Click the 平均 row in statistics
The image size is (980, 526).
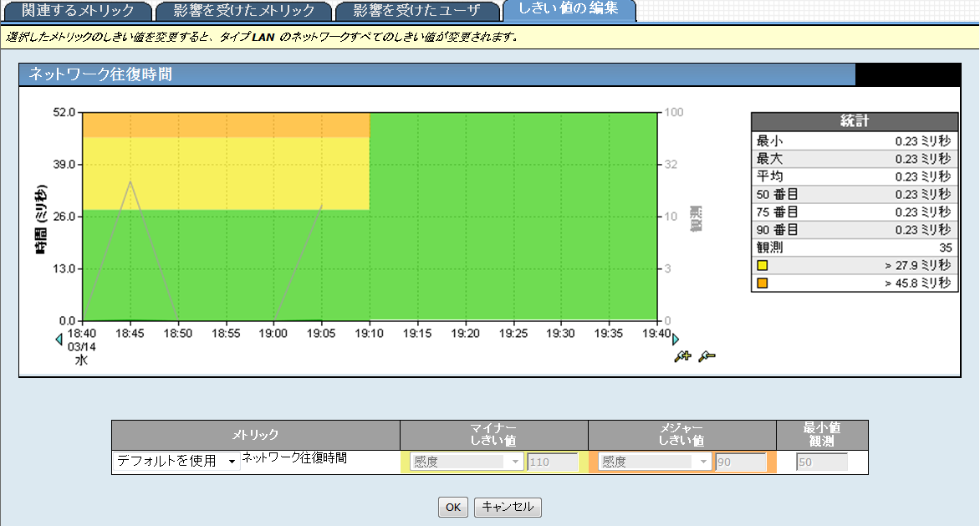pyautogui.click(x=855, y=176)
